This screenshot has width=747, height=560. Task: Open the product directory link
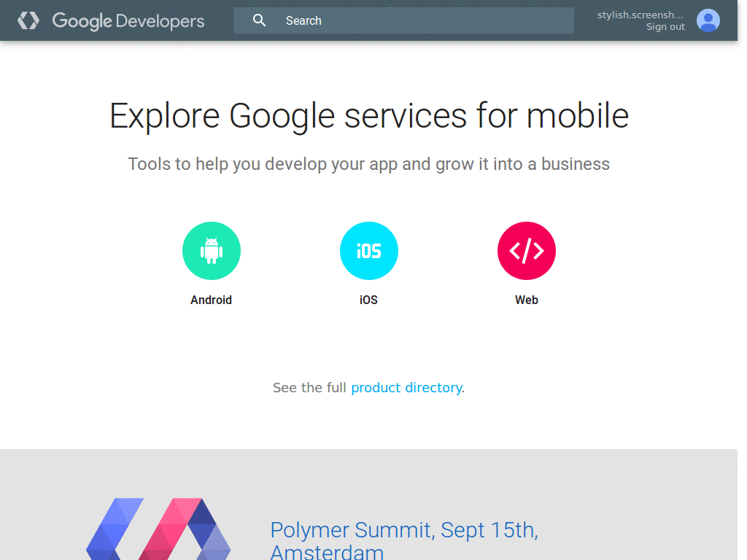(406, 388)
